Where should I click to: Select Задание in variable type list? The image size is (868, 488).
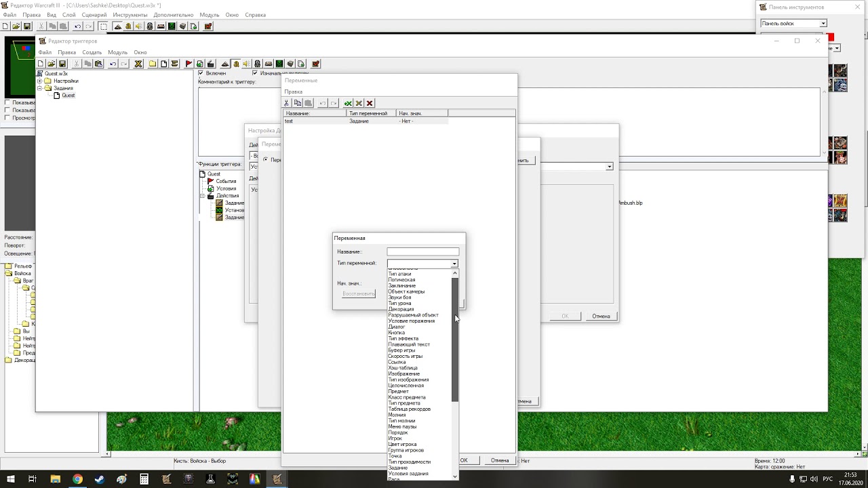pyautogui.click(x=398, y=468)
